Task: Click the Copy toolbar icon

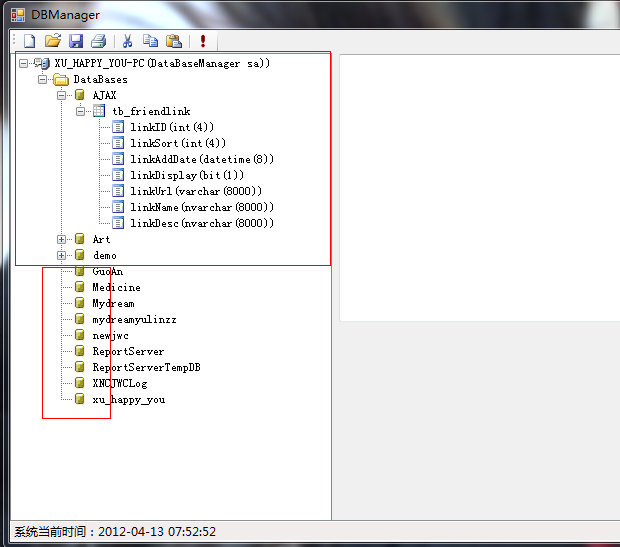Action: pos(150,41)
